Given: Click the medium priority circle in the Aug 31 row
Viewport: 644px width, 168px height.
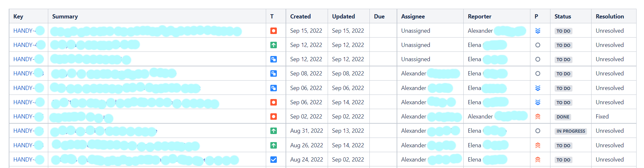Looking at the screenshot, I should [x=538, y=131].
